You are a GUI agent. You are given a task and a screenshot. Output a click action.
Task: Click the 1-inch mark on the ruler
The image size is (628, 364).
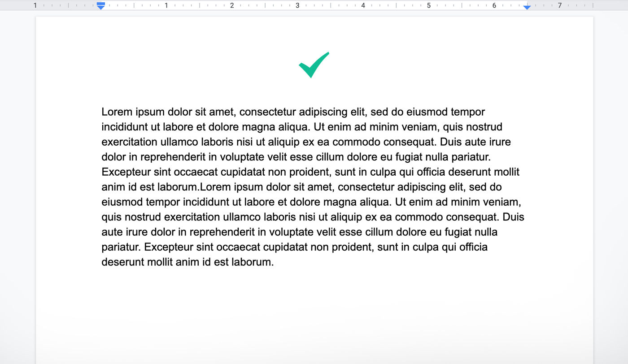(166, 5)
